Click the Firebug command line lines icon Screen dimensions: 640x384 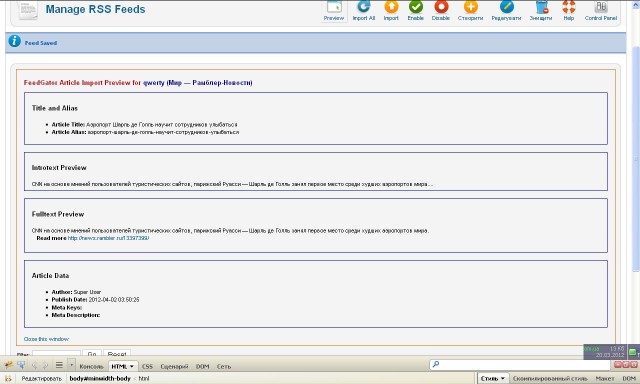tap(59, 365)
